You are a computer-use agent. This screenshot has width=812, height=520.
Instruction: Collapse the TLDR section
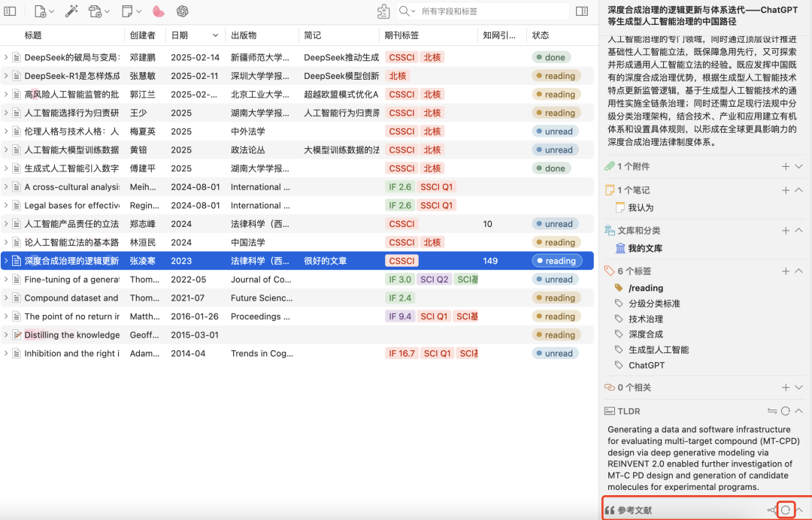point(799,411)
